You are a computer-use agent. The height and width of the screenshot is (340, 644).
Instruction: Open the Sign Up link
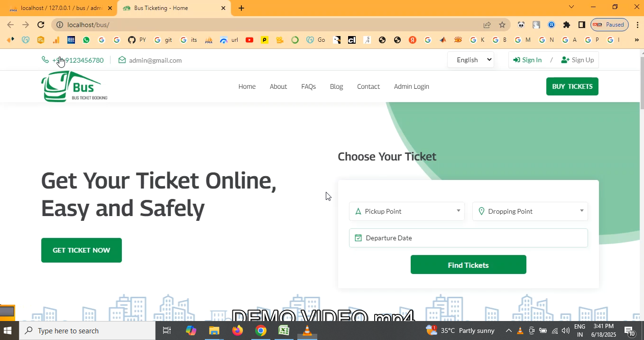pos(578,60)
